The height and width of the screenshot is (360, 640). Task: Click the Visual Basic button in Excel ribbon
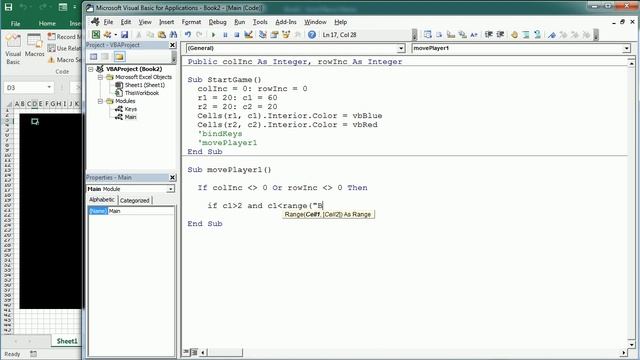click(x=13, y=49)
